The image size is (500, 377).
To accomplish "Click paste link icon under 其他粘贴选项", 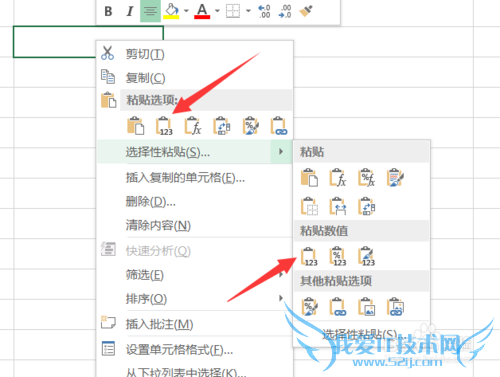I will [338, 307].
